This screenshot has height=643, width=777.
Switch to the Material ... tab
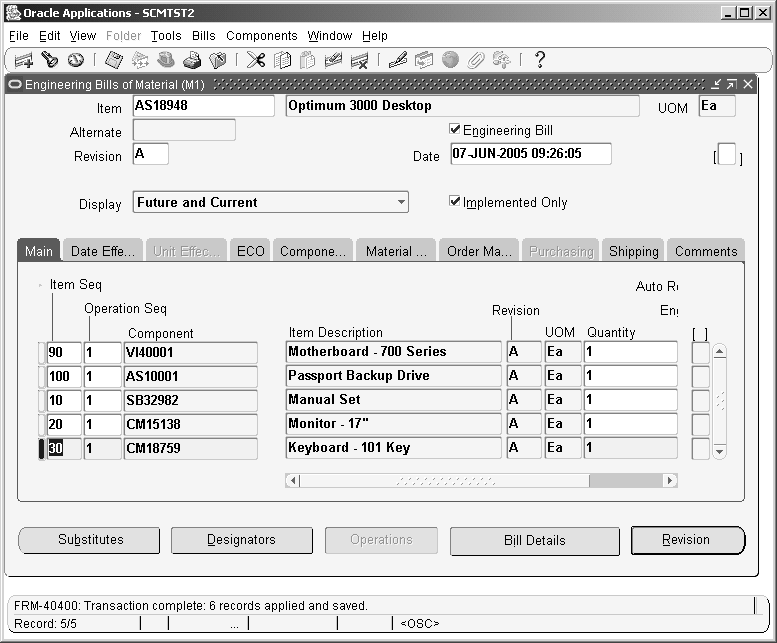point(396,251)
